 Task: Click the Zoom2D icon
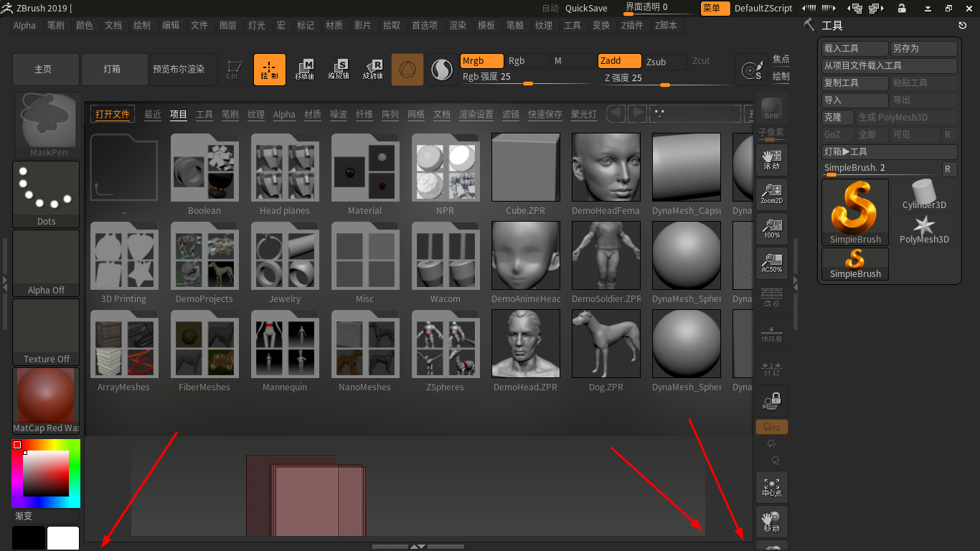[772, 194]
